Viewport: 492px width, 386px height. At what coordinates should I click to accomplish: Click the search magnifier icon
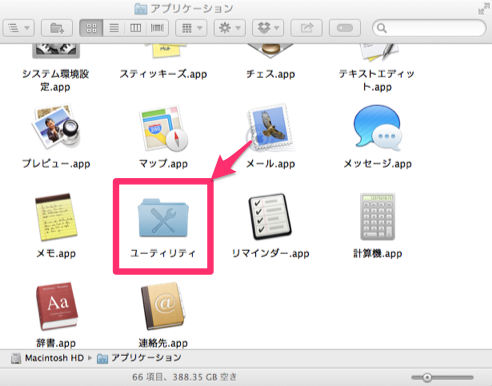[x=382, y=28]
